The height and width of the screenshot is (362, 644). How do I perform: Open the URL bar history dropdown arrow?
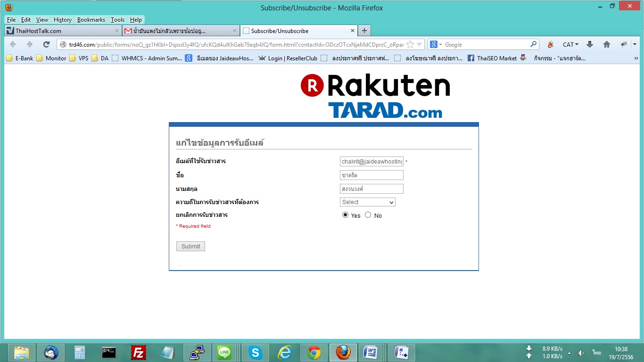(x=420, y=44)
